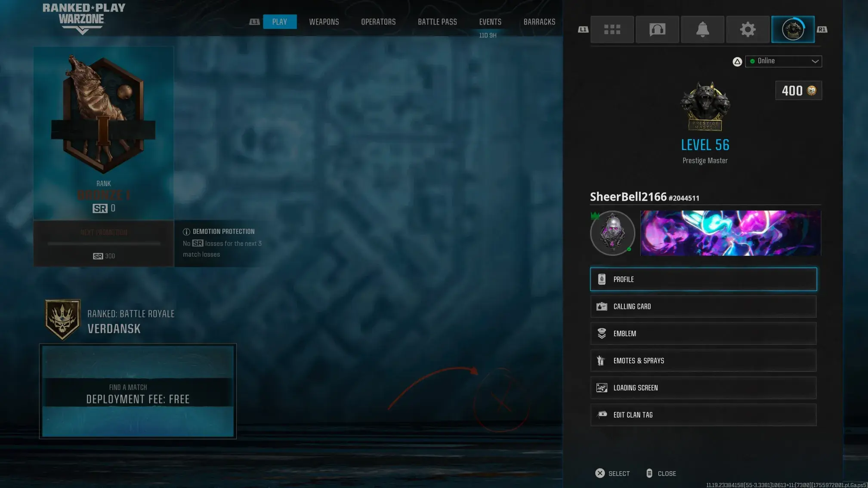Open the settings gear icon
Viewport: 868px width, 488px height.
748,29
